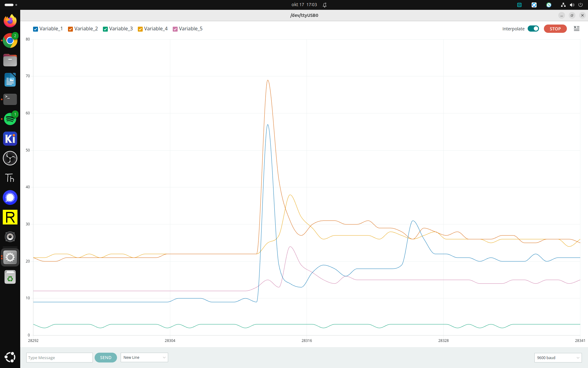Open KiCad from the dock

click(x=10, y=139)
